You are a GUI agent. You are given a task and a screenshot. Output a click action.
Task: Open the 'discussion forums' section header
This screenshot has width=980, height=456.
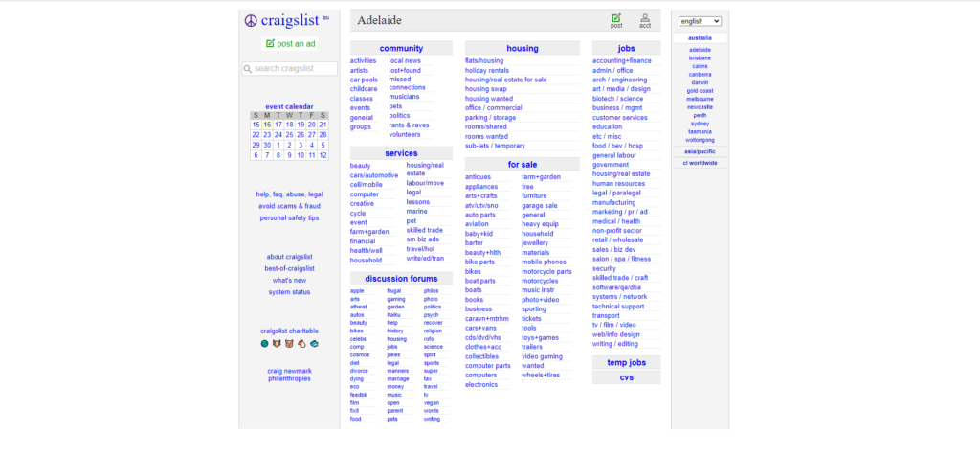(x=401, y=279)
